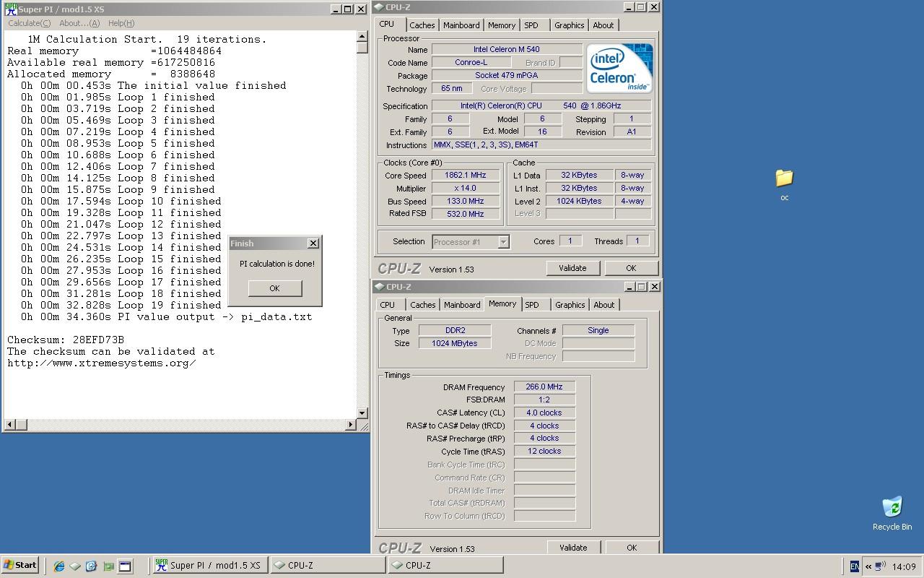
Task: Click OK in the bottom CPU-Z window
Action: [632, 548]
